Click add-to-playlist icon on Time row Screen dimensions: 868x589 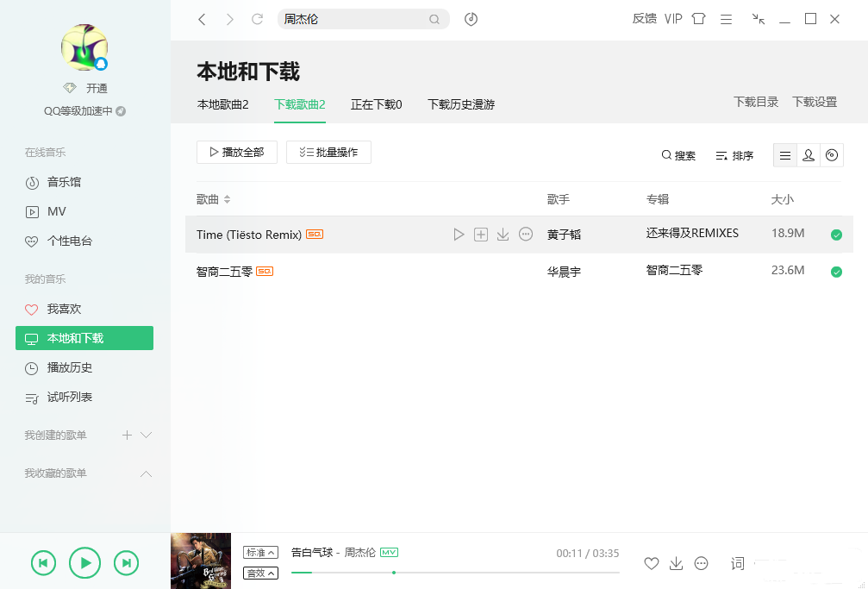pyautogui.click(x=481, y=235)
